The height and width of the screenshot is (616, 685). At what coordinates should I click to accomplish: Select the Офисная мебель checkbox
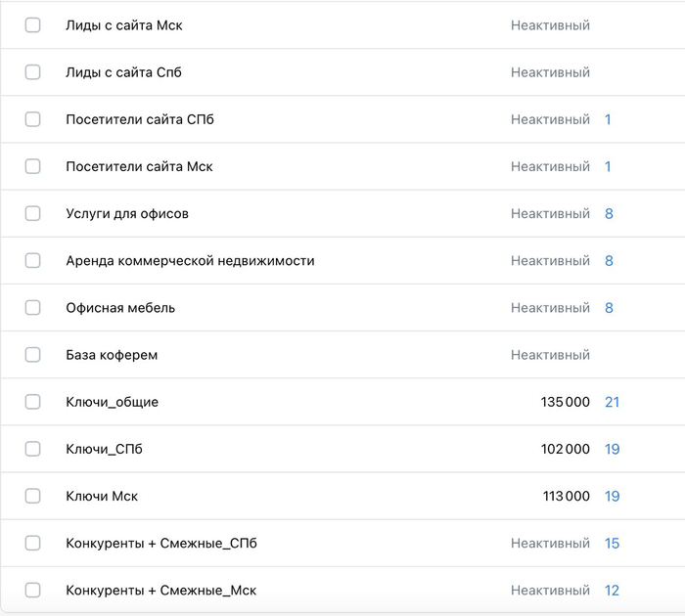pyautogui.click(x=33, y=308)
